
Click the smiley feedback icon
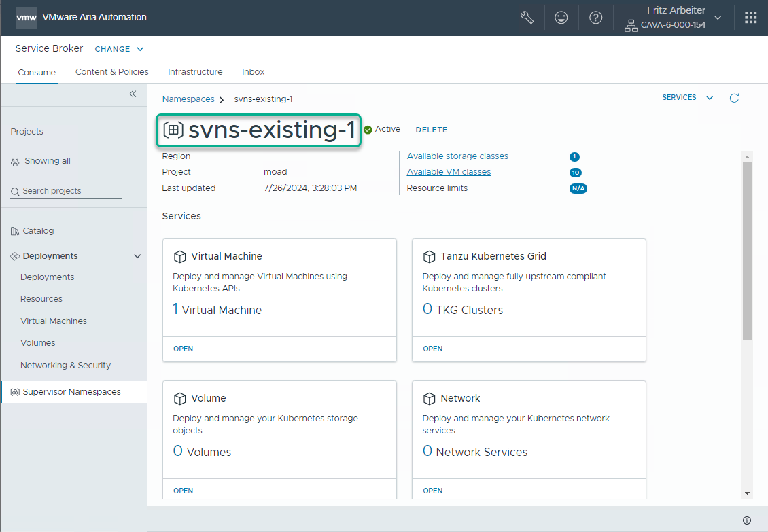(561, 18)
